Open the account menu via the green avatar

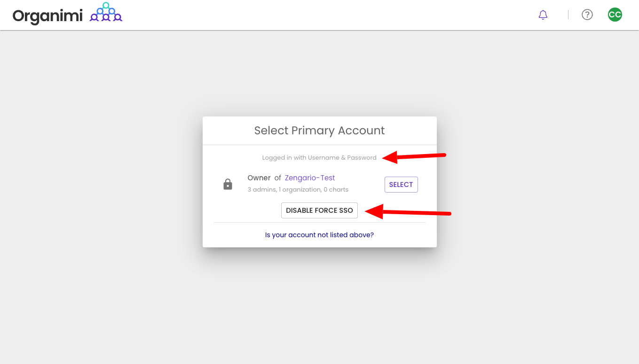tap(615, 15)
